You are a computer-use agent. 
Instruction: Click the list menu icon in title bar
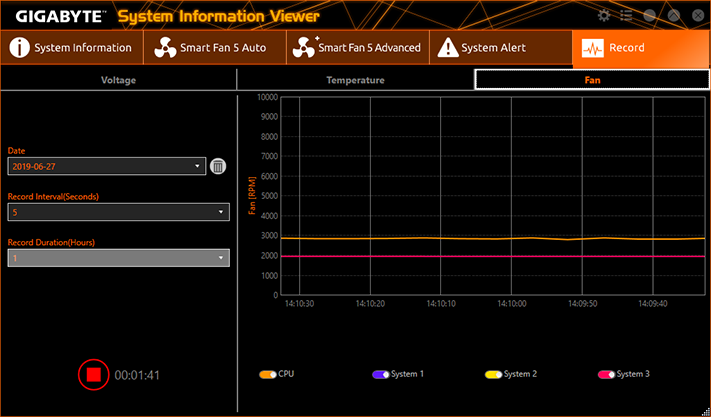(x=626, y=15)
